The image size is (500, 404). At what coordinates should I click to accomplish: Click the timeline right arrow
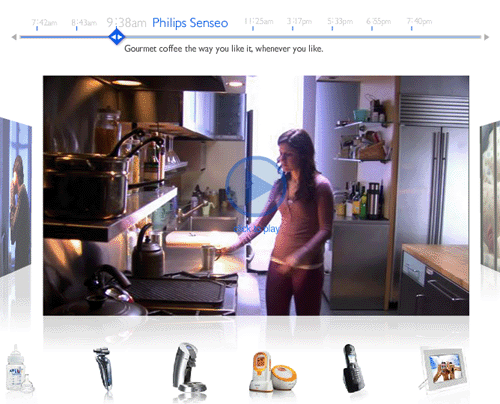[486, 37]
